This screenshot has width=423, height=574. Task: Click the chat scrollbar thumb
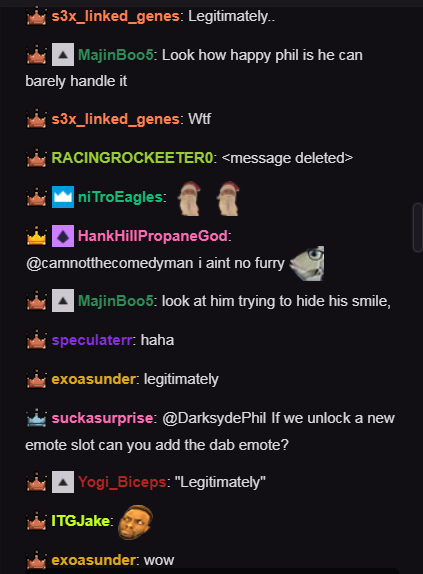pos(418,227)
